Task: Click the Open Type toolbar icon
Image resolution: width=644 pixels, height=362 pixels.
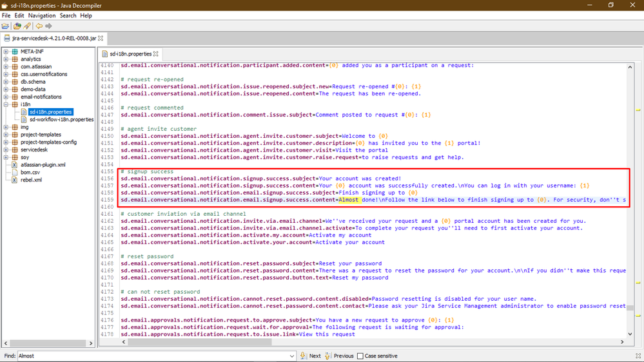Action: click(17, 26)
